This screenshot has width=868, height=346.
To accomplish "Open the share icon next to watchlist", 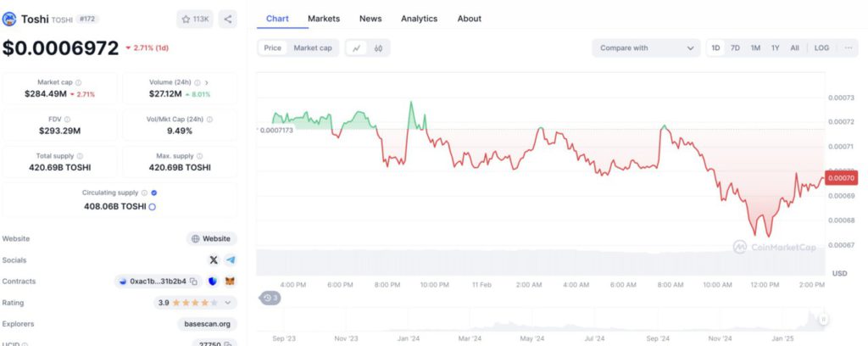I will point(229,19).
